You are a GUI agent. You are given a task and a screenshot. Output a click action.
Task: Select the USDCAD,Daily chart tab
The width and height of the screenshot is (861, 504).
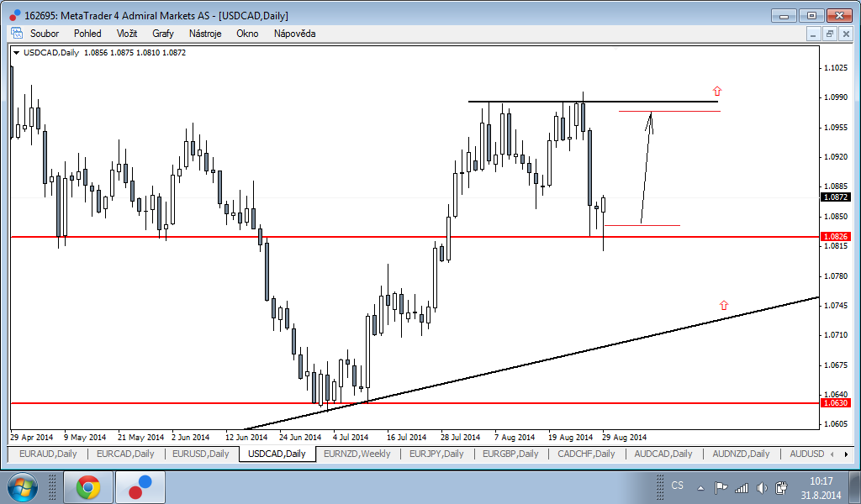pos(277,454)
